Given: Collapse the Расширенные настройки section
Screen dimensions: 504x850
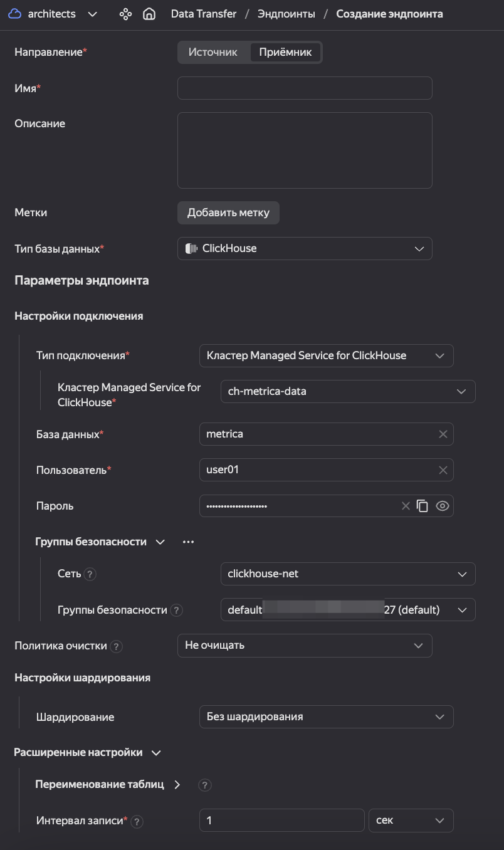Looking at the screenshot, I should (x=157, y=752).
